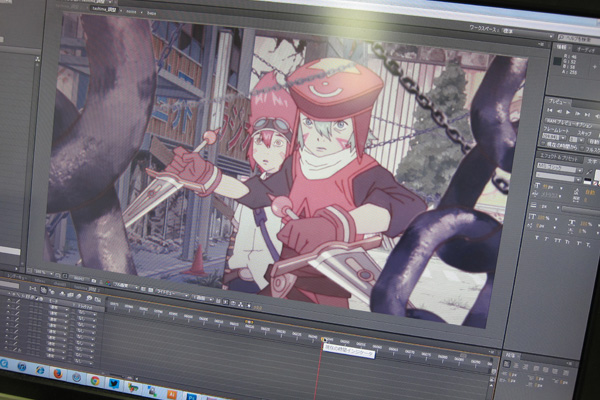Enable the draft 3D timeline switch
Screen dimensions: 600x400
point(52,292)
